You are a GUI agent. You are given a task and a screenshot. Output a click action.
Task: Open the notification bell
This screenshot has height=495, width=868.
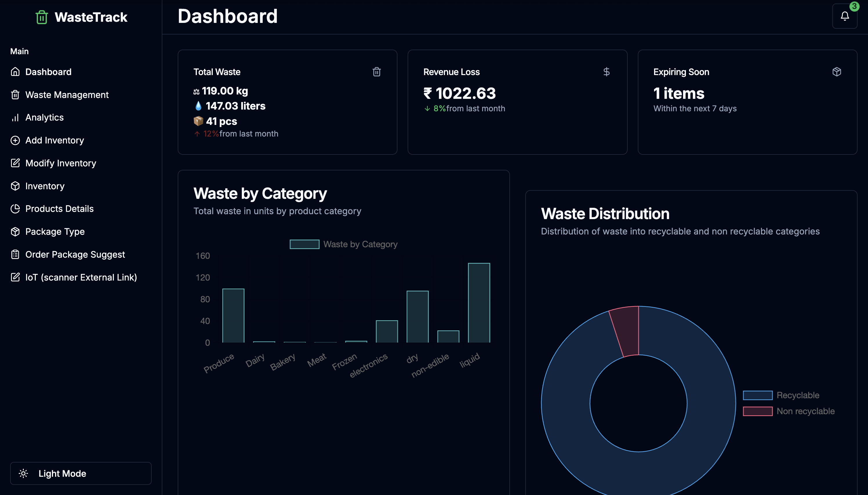(x=845, y=16)
